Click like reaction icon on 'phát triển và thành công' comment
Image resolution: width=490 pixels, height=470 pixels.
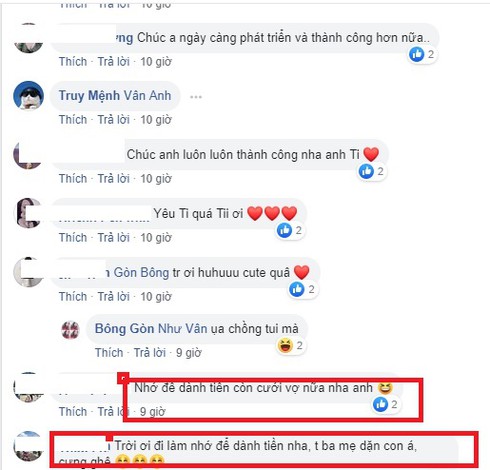pos(417,54)
